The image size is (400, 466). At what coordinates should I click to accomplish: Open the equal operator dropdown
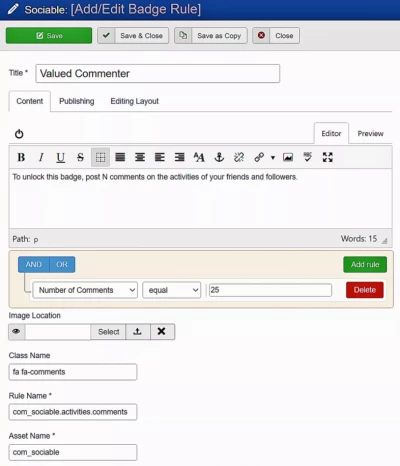pyautogui.click(x=172, y=290)
